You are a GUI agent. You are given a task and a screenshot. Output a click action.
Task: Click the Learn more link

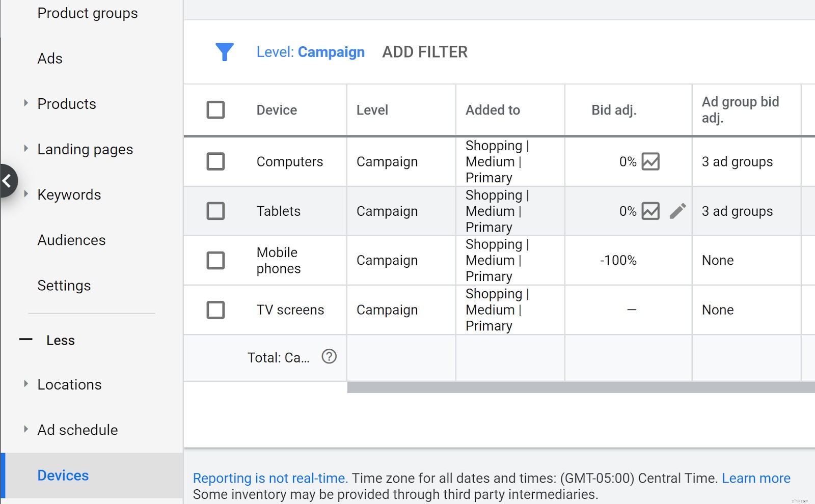[x=756, y=478]
